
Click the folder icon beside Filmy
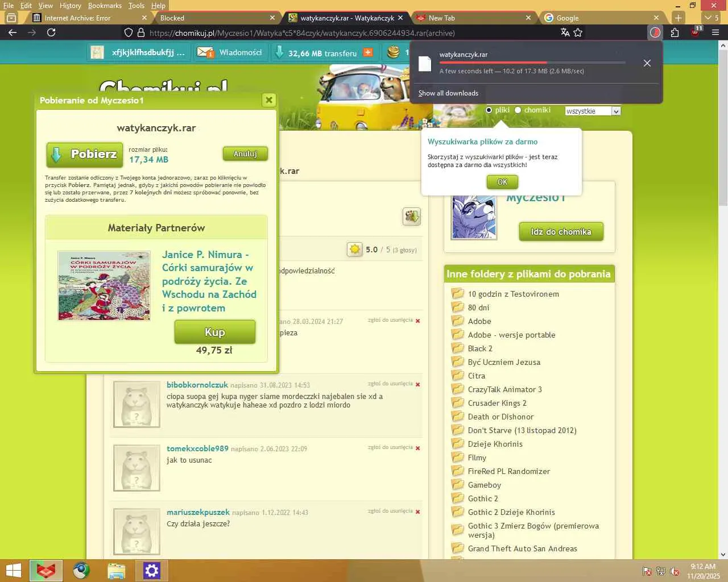(x=457, y=457)
